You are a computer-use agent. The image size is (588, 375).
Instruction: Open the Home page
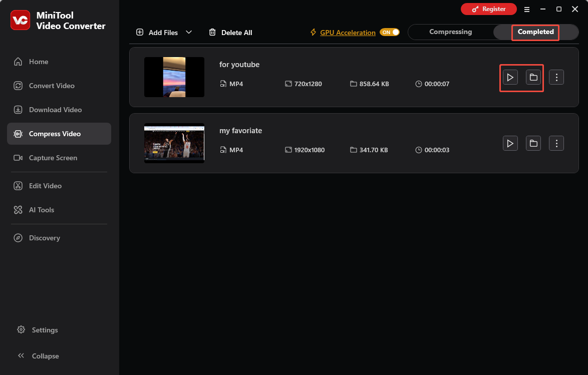[x=59, y=62]
